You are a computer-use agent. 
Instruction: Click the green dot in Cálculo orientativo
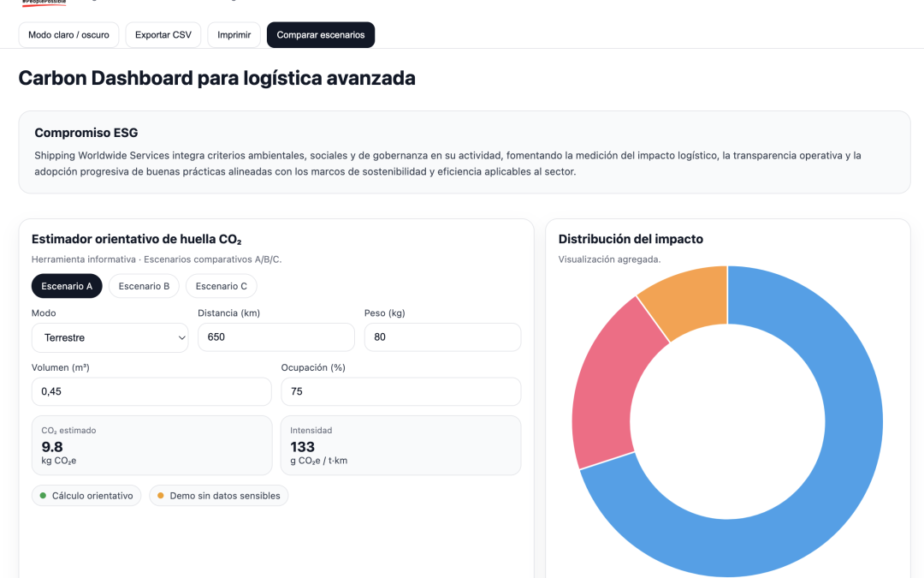[44, 495]
